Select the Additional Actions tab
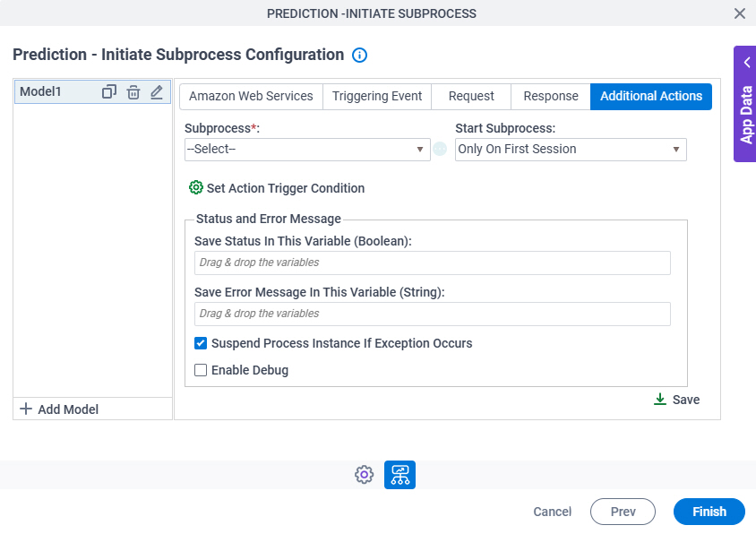The width and height of the screenshot is (756, 534). click(x=651, y=97)
